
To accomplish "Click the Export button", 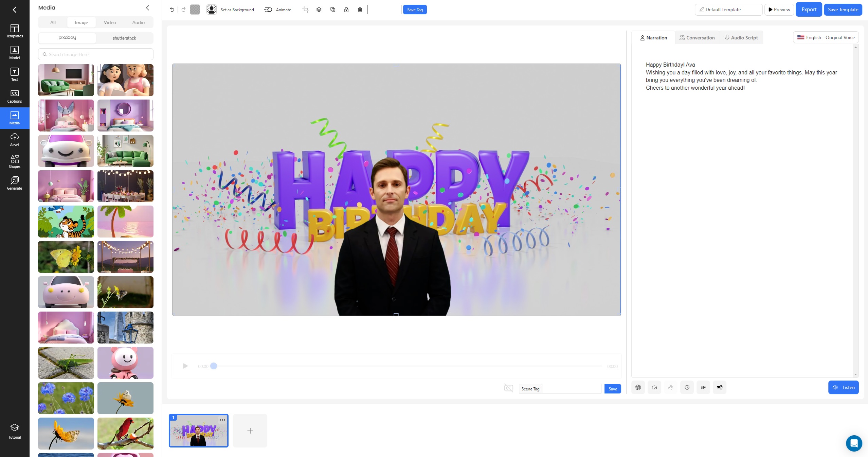I will pyautogui.click(x=809, y=10).
